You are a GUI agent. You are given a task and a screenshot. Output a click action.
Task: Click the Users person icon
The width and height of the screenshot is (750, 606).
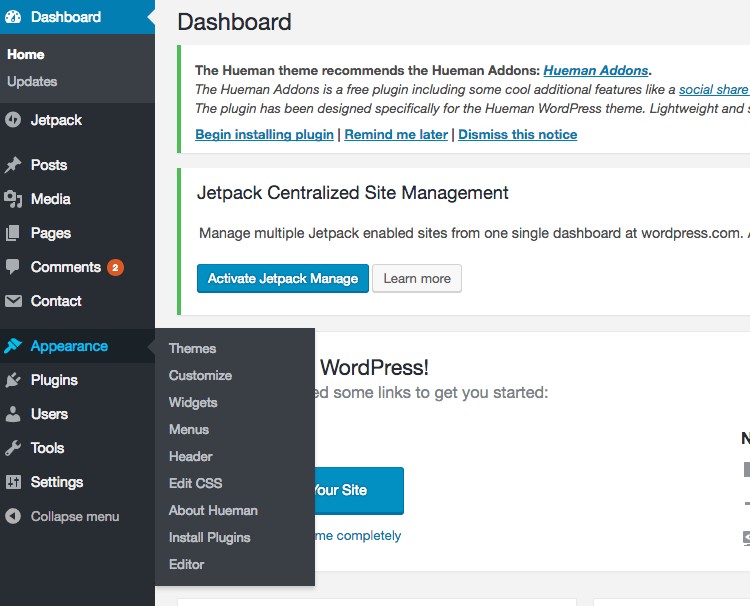[x=13, y=414]
